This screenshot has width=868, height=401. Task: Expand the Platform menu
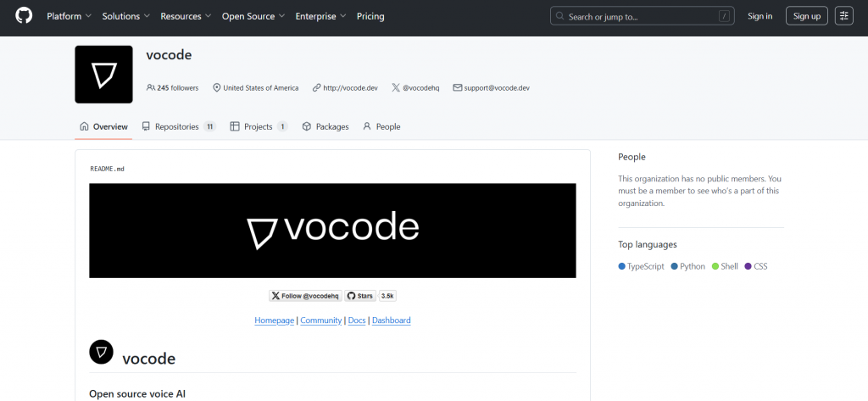70,16
